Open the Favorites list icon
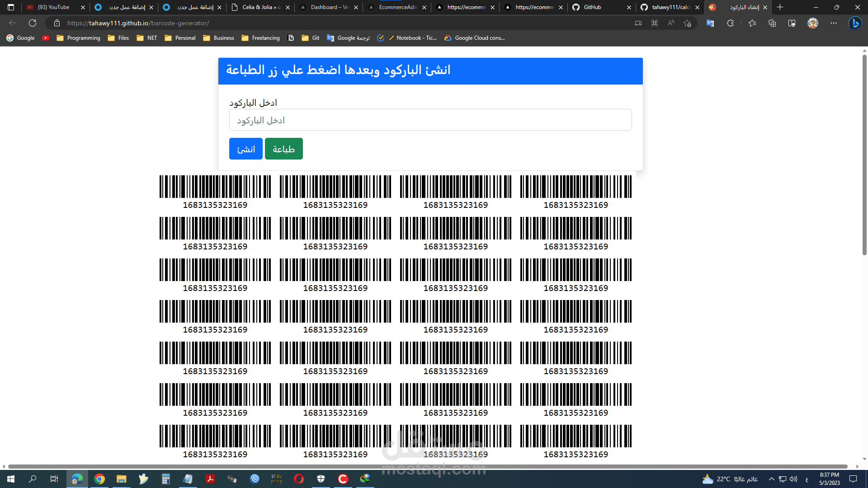This screenshot has height=488, width=868. 752,23
